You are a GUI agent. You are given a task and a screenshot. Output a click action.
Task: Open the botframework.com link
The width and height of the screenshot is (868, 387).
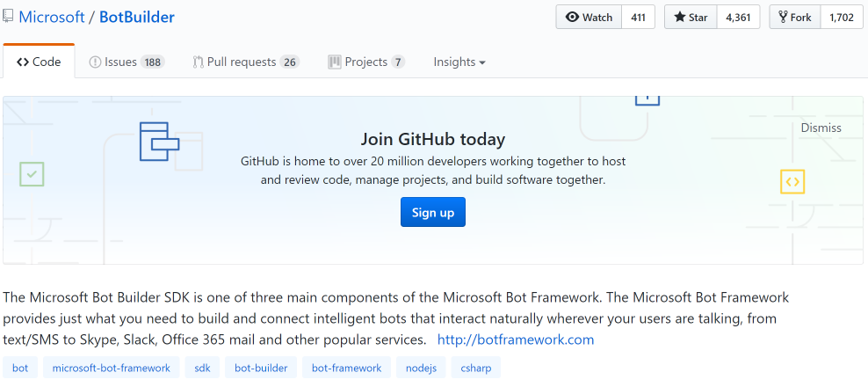516,340
